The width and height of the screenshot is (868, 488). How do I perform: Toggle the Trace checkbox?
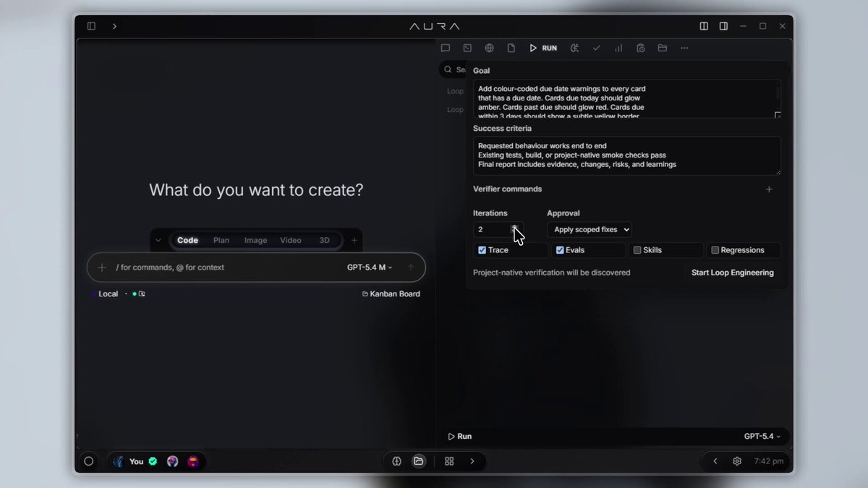click(482, 250)
